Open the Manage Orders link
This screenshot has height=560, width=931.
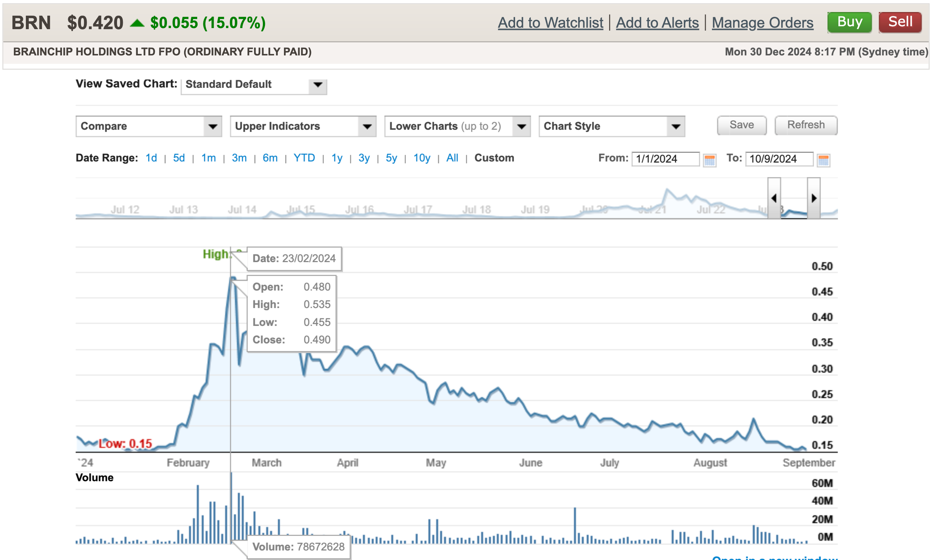click(x=762, y=23)
